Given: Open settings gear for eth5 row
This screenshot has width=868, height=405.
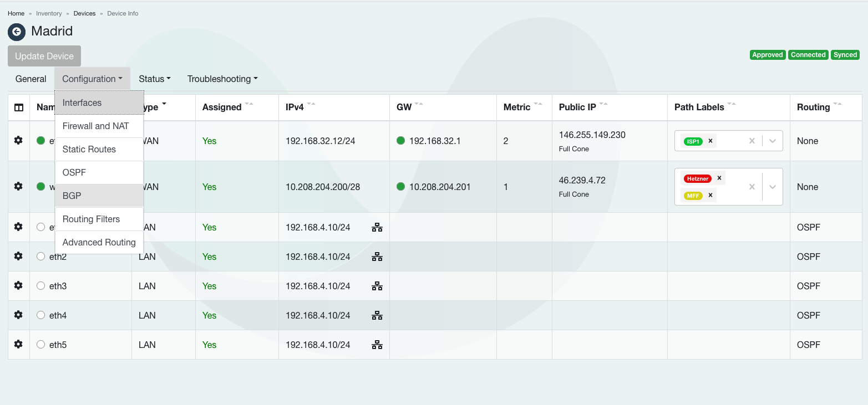Looking at the screenshot, I should point(18,345).
